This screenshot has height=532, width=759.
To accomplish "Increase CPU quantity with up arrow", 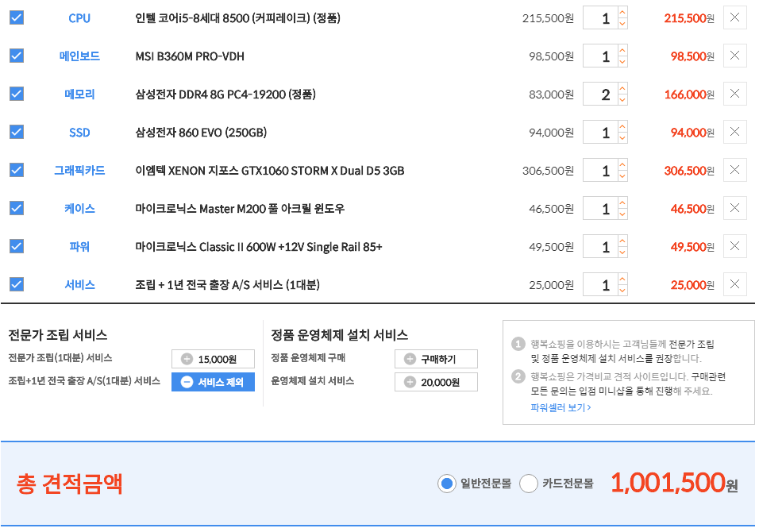I will pos(622,12).
